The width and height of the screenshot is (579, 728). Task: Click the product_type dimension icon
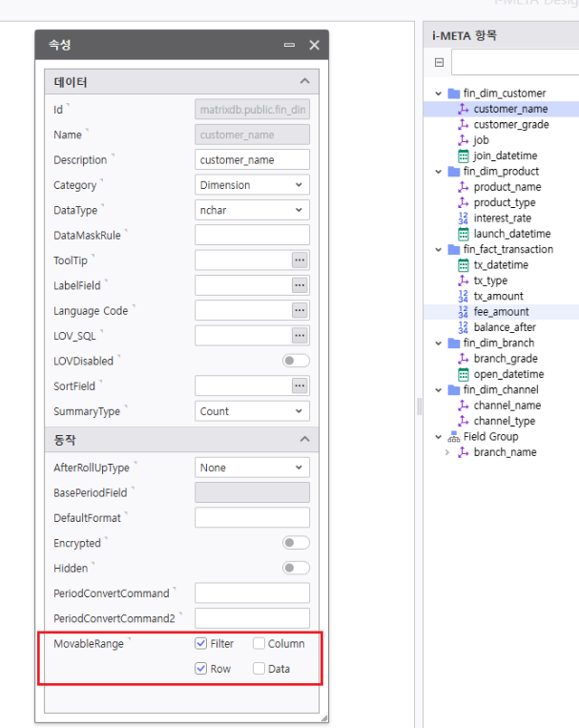(463, 202)
